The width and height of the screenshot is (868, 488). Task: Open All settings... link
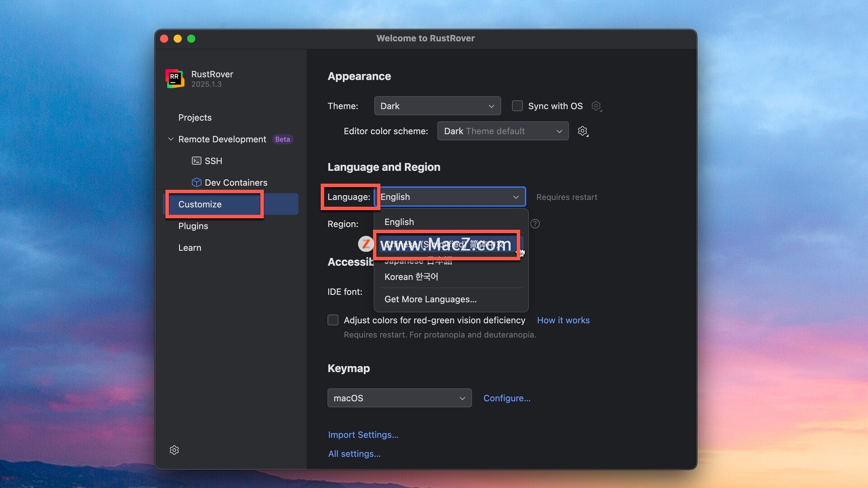[354, 454]
